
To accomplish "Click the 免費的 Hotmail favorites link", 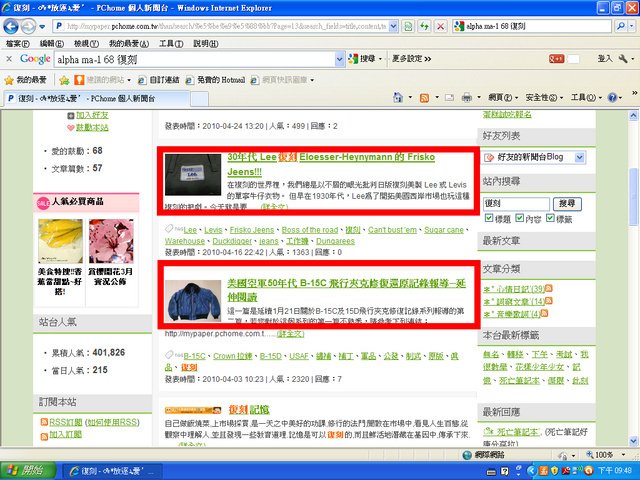I will [x=216, y=80].
